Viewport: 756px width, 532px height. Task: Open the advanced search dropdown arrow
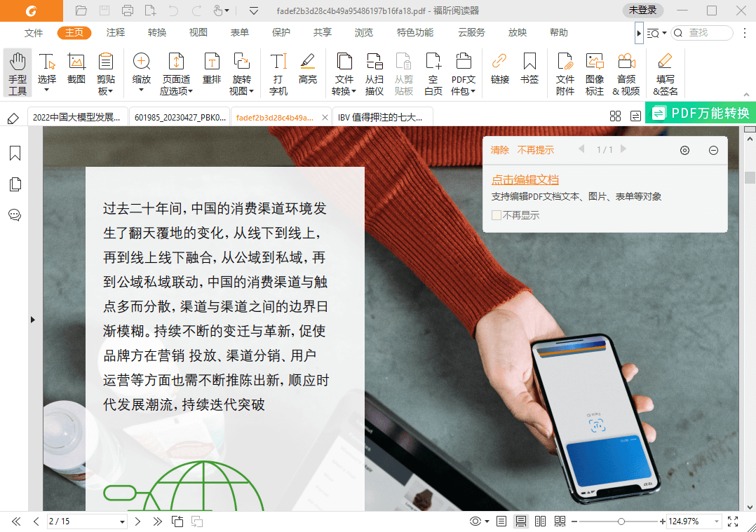(x=664, y=33)
